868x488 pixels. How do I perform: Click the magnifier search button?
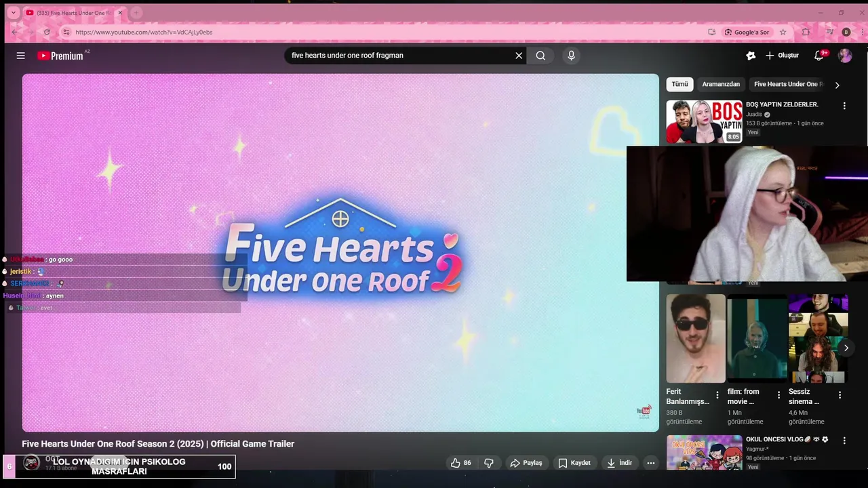coord(540,56)
